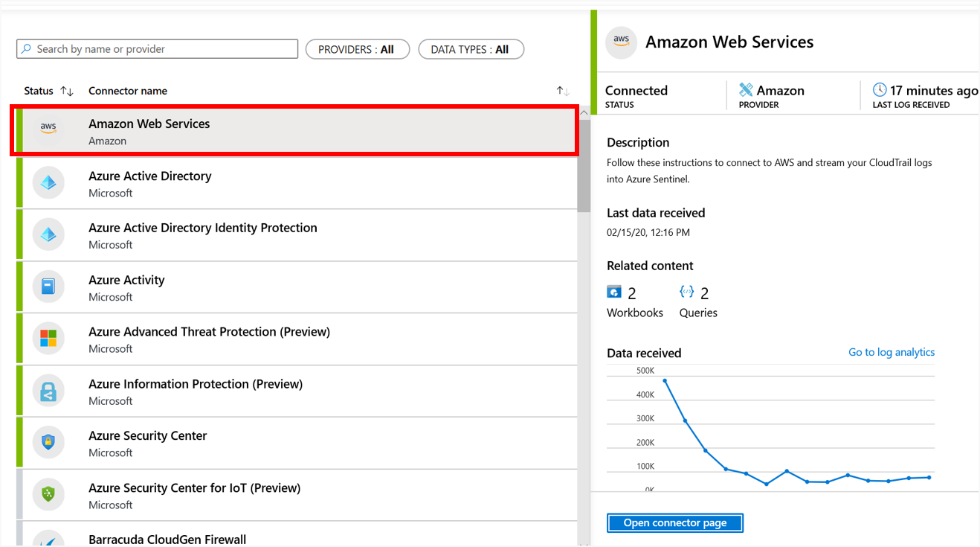Toggle the Status column sort order
This screenshot has height=547, width=980.
[67, 90]
